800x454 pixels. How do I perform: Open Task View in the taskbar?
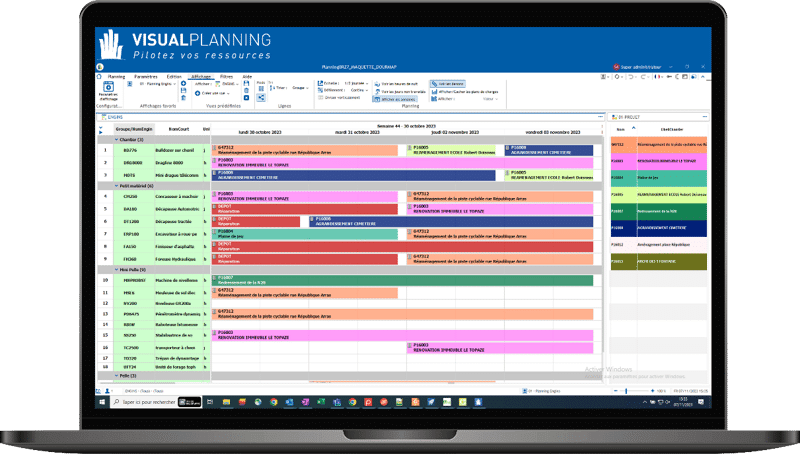tap(210, 402)
